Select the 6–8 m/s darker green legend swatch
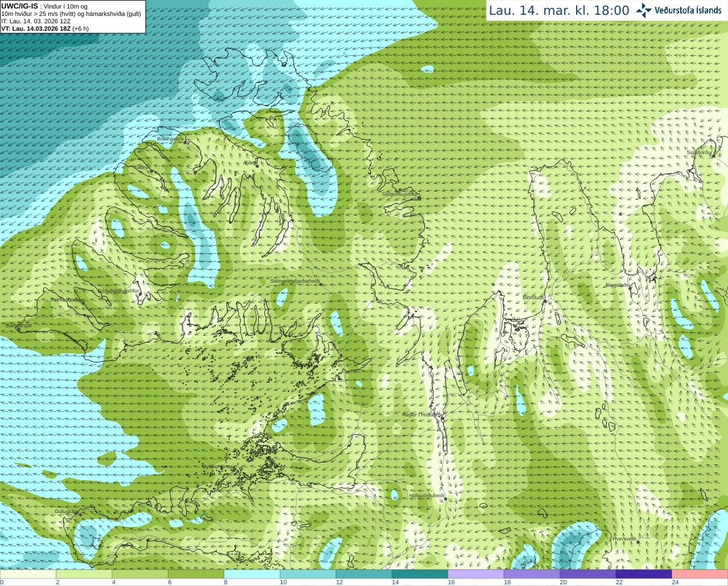The height and width of the screenshot is (586, 728). point(196,574)
